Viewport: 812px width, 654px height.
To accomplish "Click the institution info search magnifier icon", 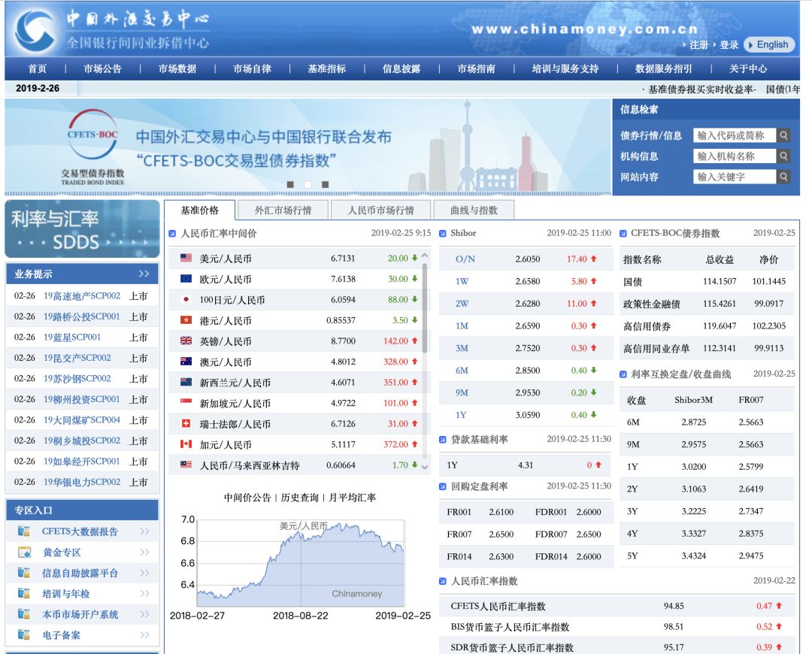I will (783, 156).
